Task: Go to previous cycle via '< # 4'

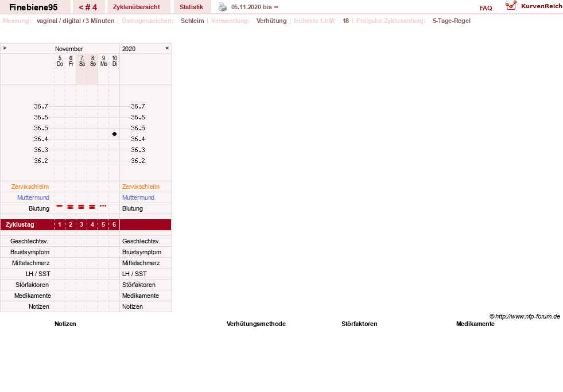Action: 88,7
